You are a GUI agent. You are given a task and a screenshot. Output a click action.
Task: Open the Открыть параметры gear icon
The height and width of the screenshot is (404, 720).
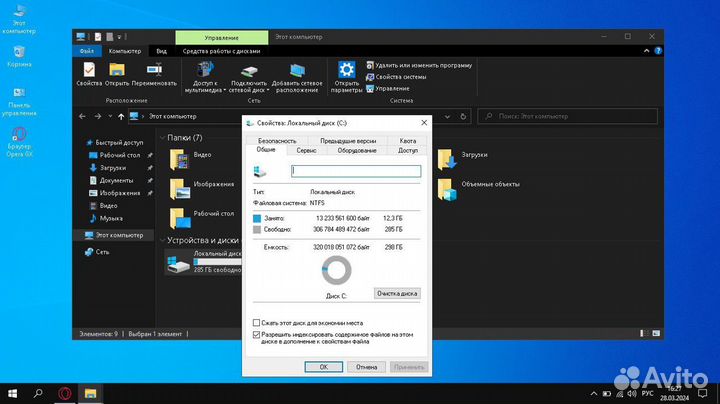point(347,70)
